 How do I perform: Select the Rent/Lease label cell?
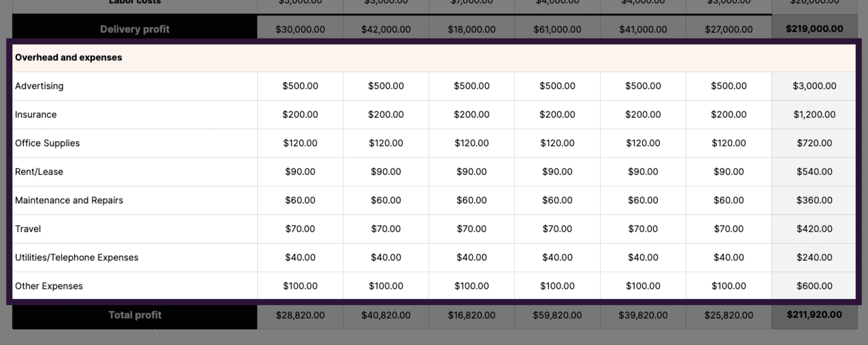(x=39, y=171)
